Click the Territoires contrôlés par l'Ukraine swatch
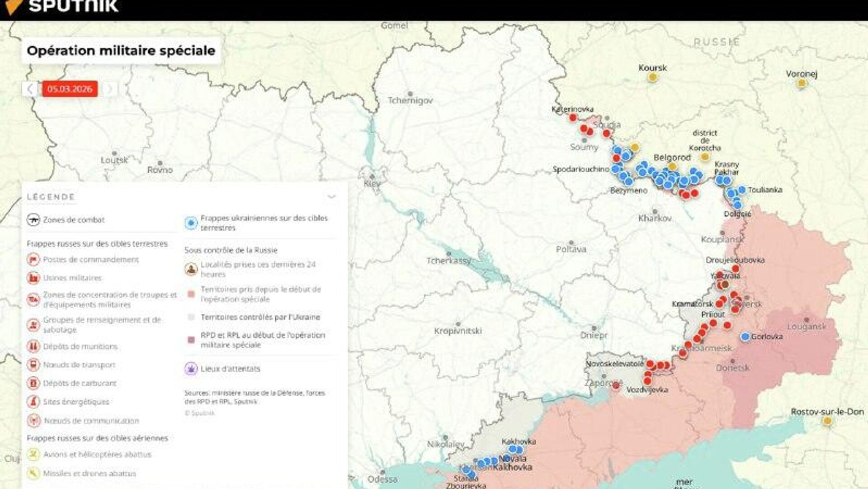 tap(191, 317)
